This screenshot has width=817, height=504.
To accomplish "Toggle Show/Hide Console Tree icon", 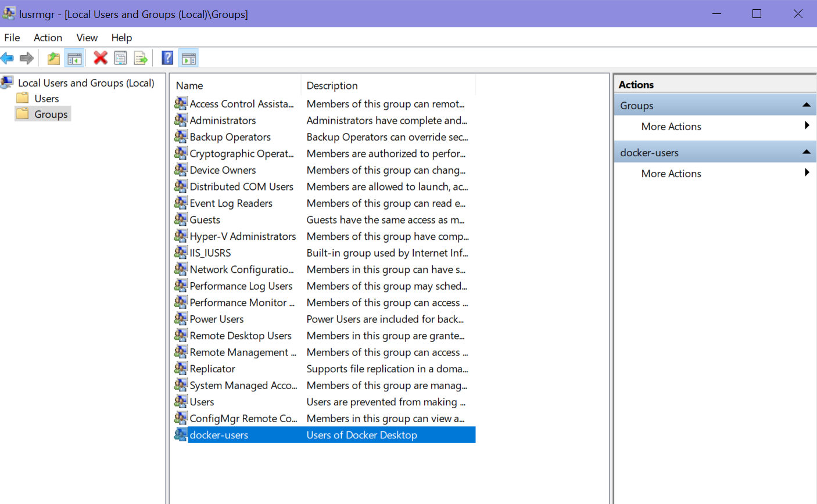I will pyautogui.click(x=74, y=58).
